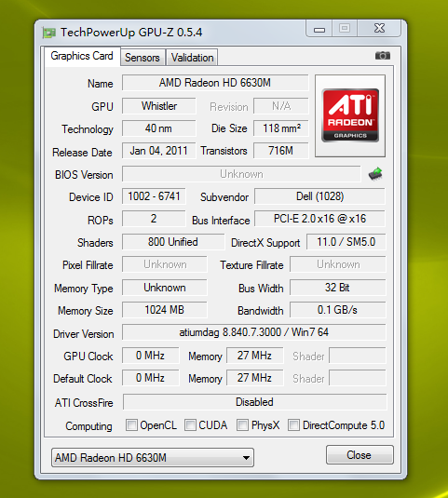The width and height of the screenshot is (448, 498).
Task: Click the Bandwidth value 0.1 GB/s
Action: coord(338,310)
